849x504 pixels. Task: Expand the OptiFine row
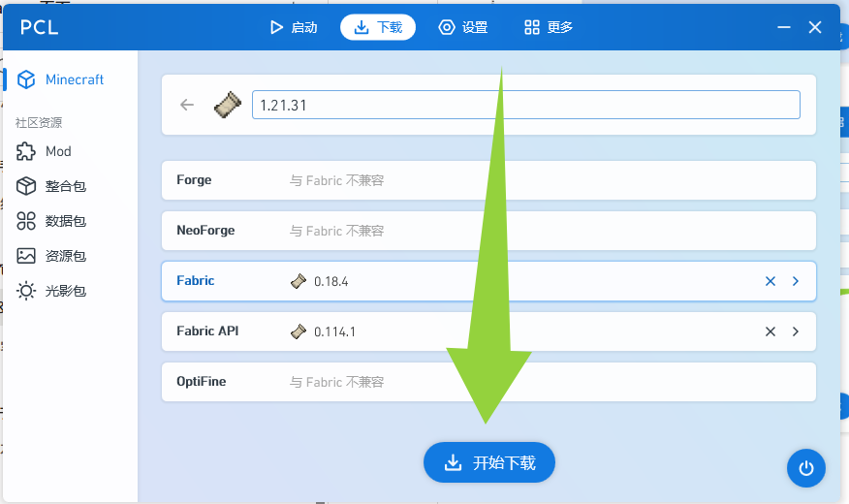[x=488, y=382]
